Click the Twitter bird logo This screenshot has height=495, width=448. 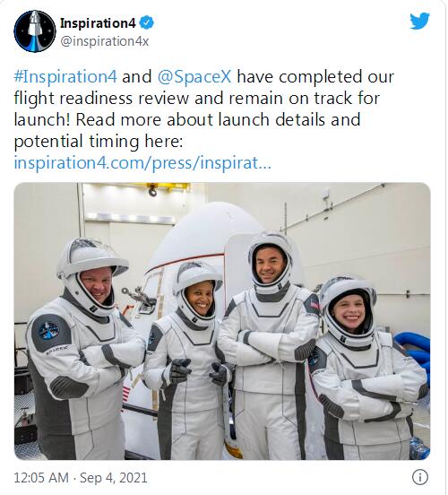point(419,21)
